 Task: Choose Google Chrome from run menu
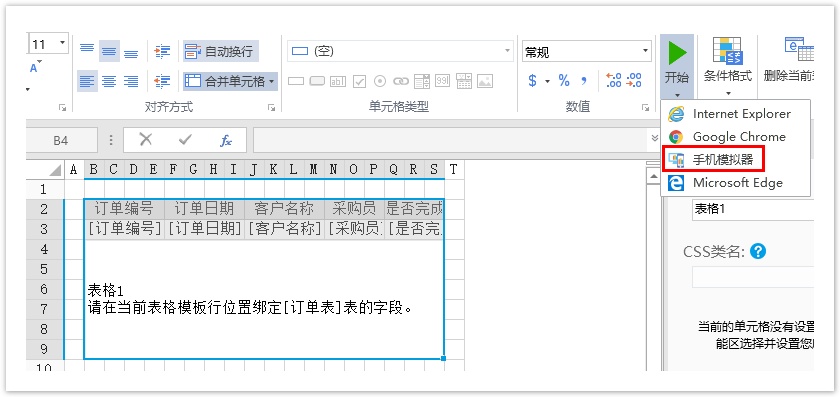[x=736, y=137]
